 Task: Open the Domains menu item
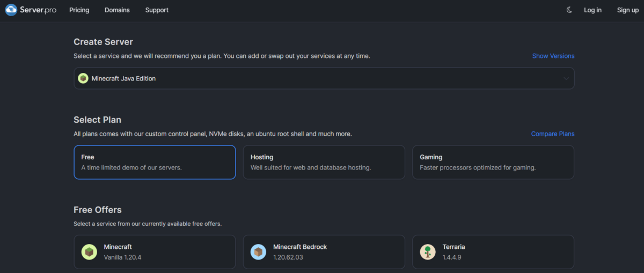click(x=117, y=10)
